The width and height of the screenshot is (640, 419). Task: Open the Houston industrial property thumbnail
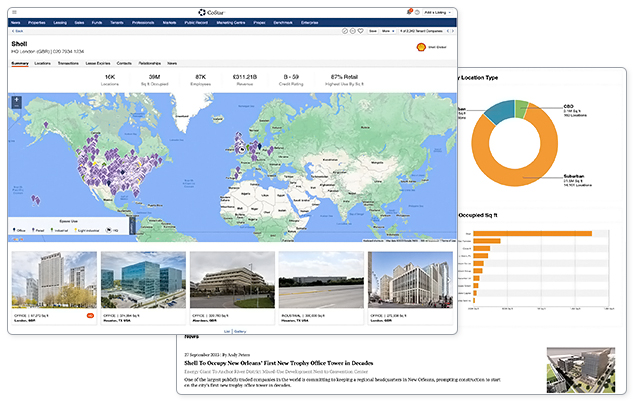321,280
